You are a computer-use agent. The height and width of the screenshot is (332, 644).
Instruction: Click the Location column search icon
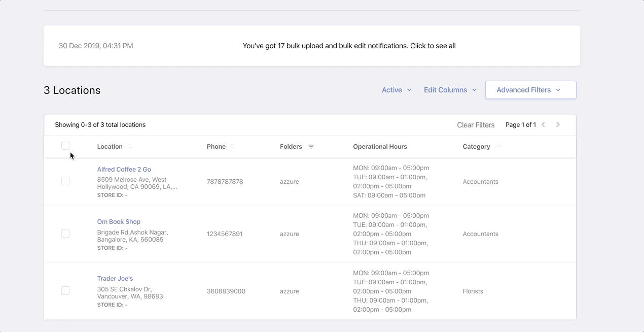click(130, 147)
